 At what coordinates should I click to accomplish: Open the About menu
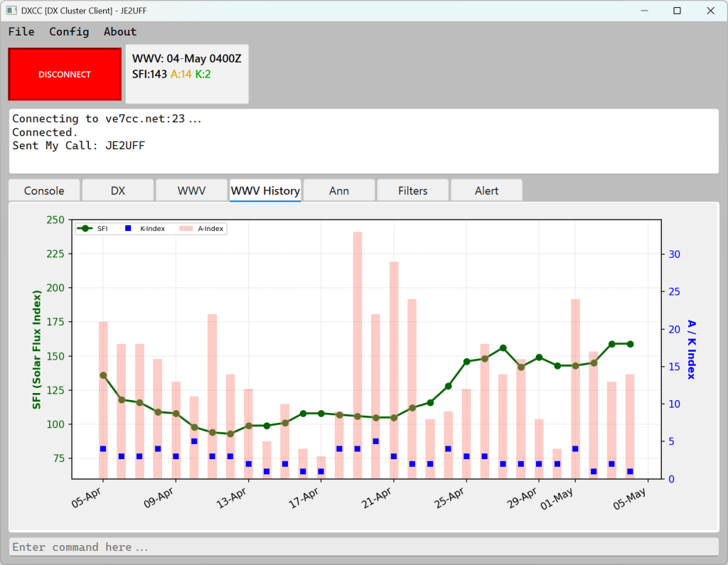click(x=119, y=31)
